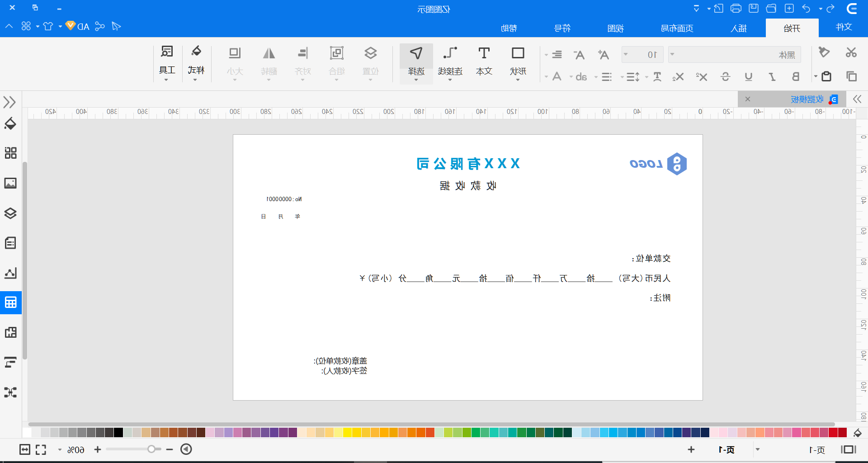
Task: Click the scissors Cut icon
Action: click(851, 52)
